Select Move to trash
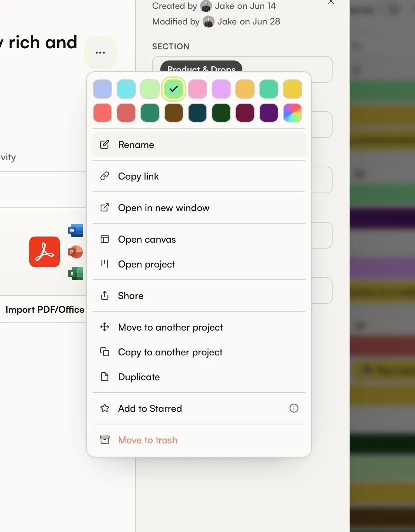Screen dimensions: 415x532 click(199, 440)
